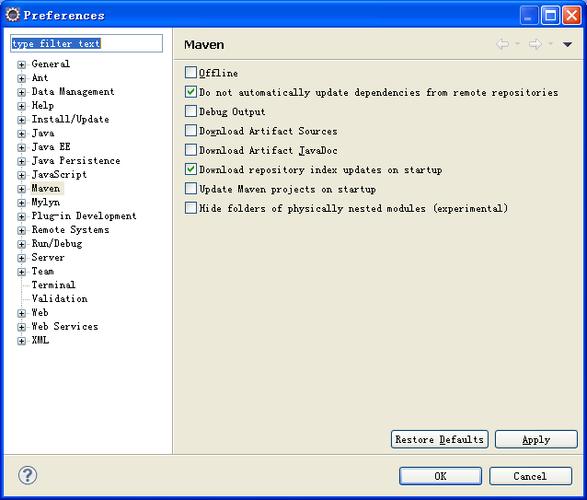587x500 pixels.
Task: Expand the Java EE tree node
Action: [x=21, y=147]
